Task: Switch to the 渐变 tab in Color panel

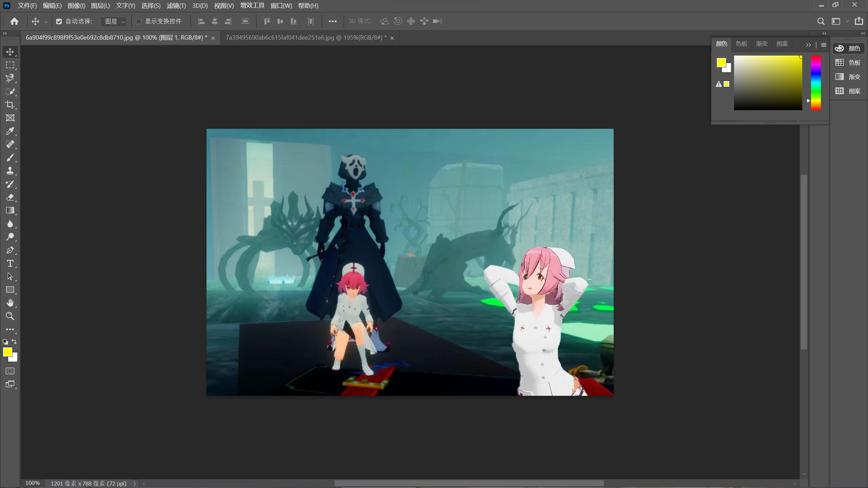Action: tap(762, 44)
